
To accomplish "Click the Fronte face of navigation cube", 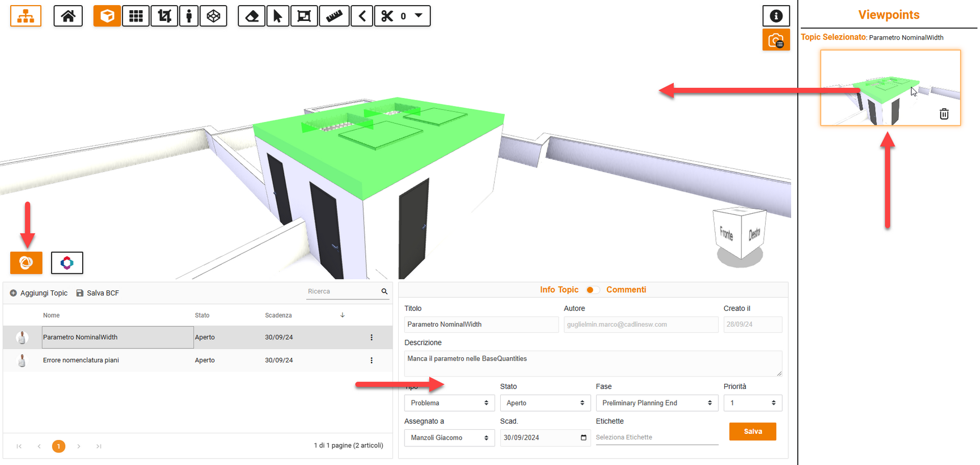I will click(726, 233).
